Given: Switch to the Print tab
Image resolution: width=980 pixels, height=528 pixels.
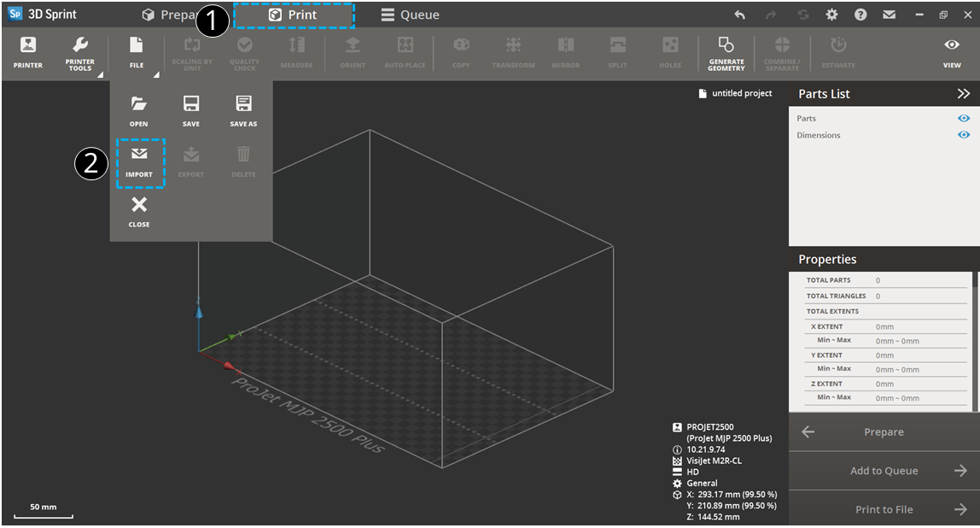Looking at the screenshot, I should point(293,15).
